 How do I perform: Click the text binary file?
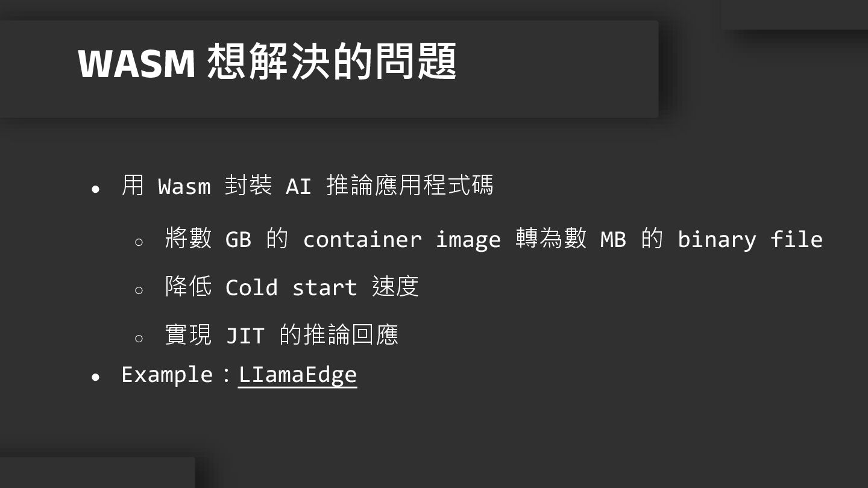(750, 239)
